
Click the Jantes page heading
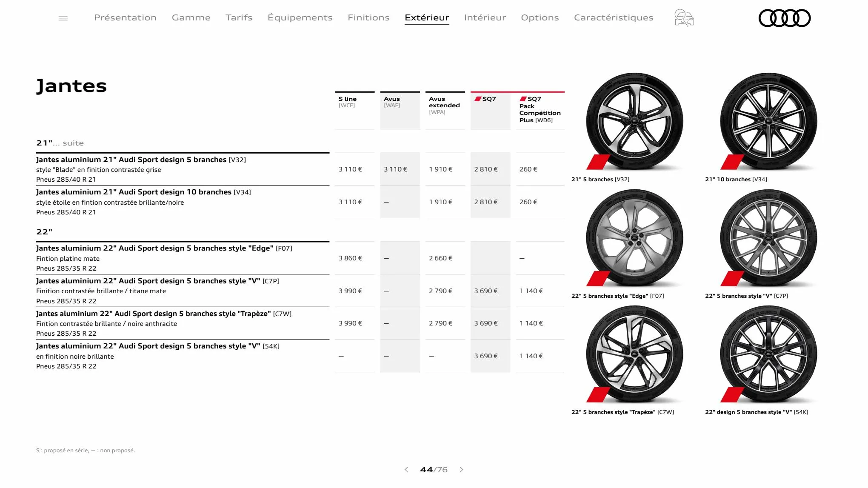(x=71, y=86)
